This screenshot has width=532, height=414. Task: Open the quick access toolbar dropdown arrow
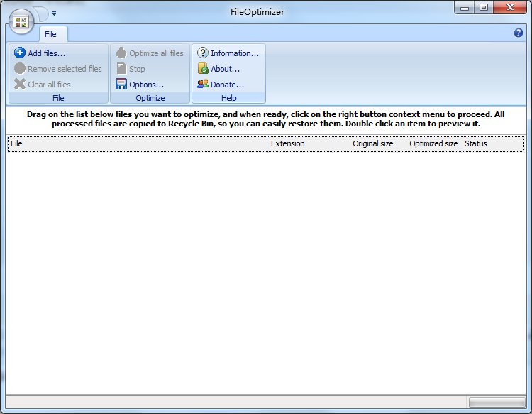pos(55,13)
